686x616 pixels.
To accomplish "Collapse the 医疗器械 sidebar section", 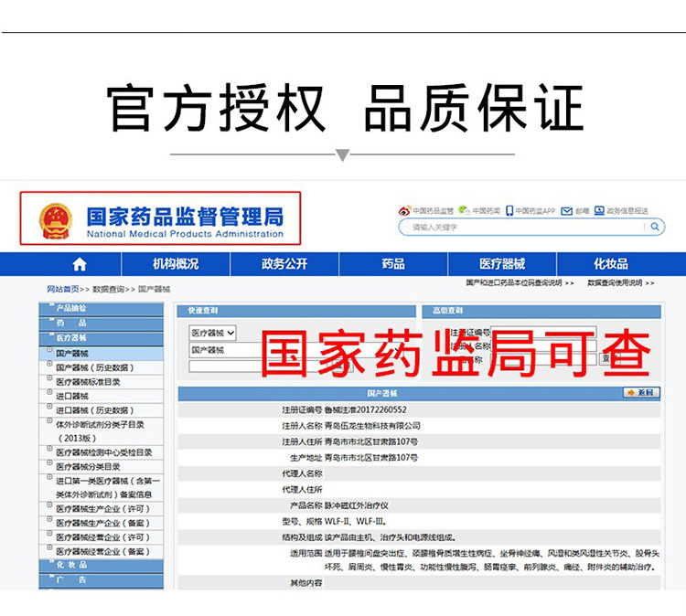I will pos(101,338).
